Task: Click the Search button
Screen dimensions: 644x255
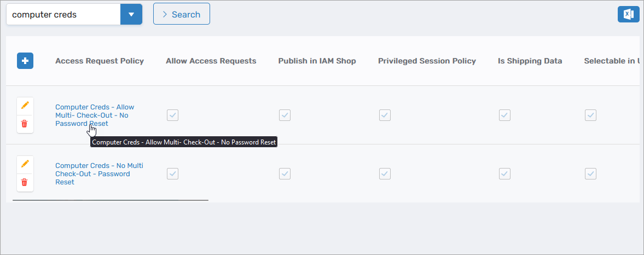Action: [x=182, y=14]
